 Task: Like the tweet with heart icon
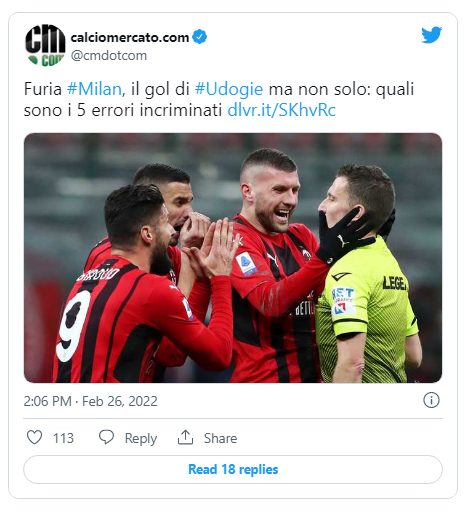coord(34,437)
